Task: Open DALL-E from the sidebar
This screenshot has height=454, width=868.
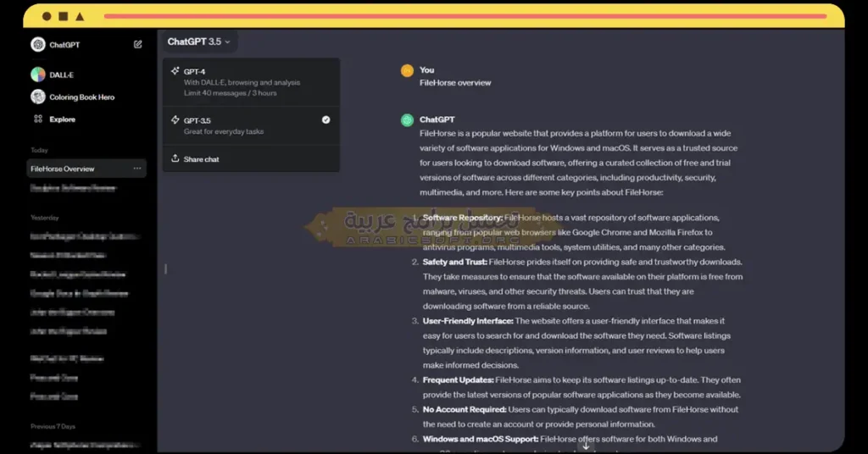Action: click(61, 75)
